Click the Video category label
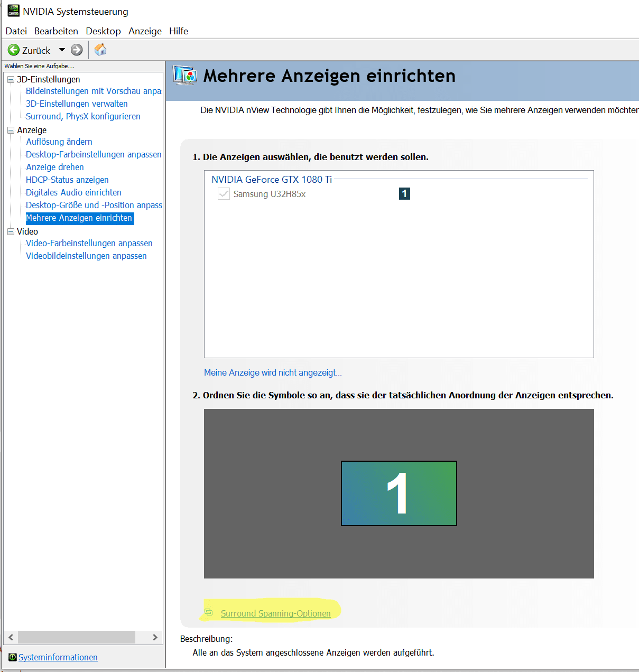639x672 pixels. pos(27,231)
